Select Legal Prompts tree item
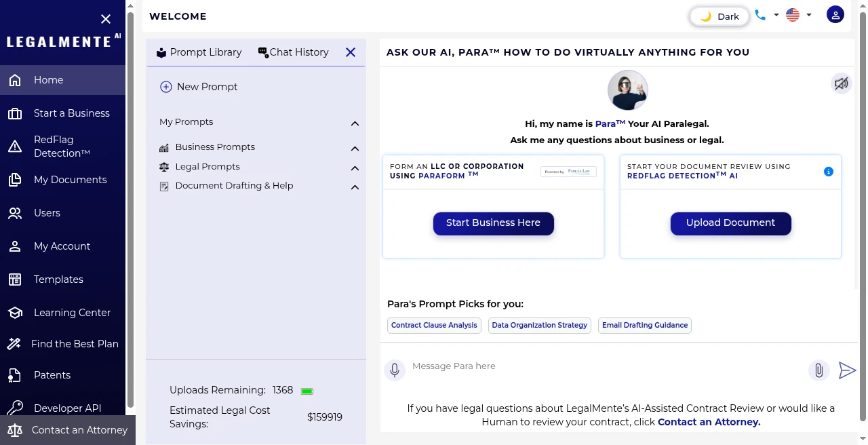Screen dimensions: 868x445 point(208,167)
